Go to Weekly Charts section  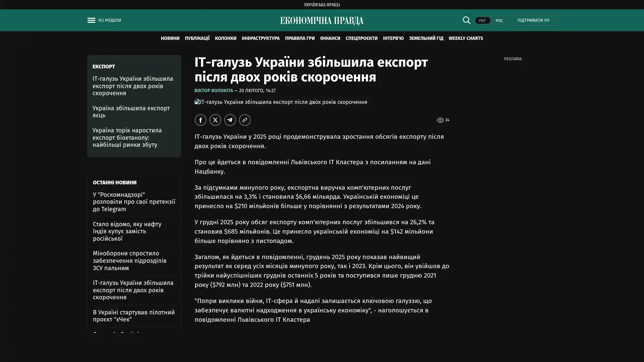pyautogui.click(x=466, y=39)
